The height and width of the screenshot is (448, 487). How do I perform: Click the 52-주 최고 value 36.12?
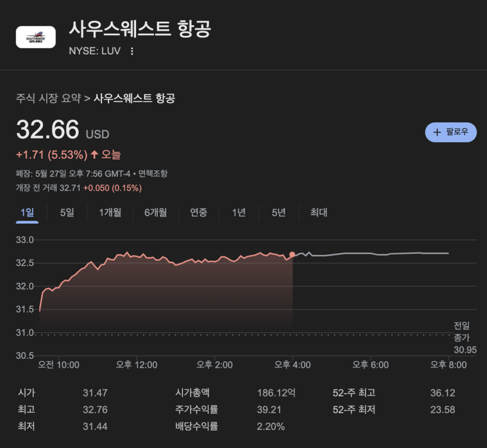[443, 393]
